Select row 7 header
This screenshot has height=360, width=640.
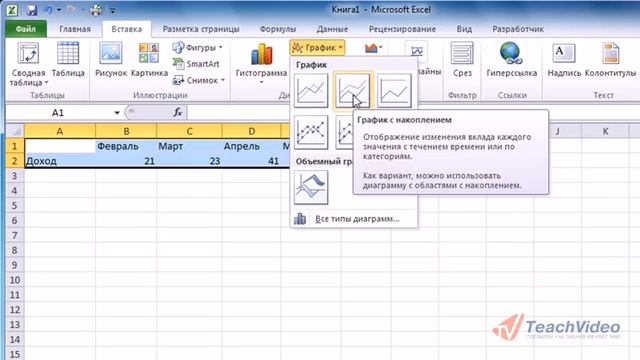point(15,235)
